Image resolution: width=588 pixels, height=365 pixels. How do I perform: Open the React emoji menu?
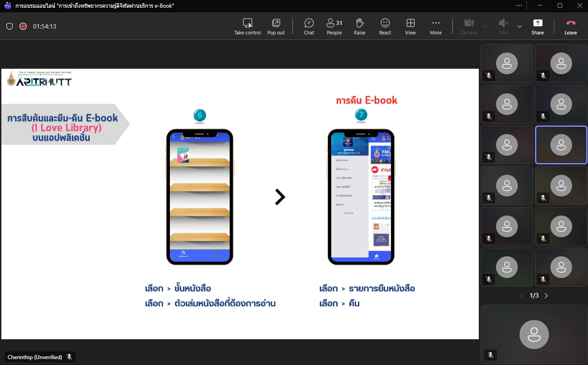385,26
